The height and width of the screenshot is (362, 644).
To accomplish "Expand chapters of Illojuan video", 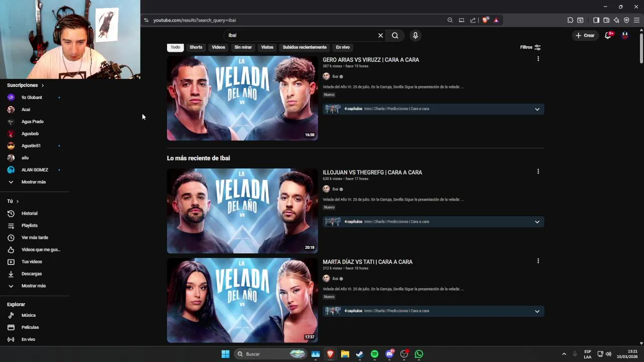I will click(x=537, y=222).
